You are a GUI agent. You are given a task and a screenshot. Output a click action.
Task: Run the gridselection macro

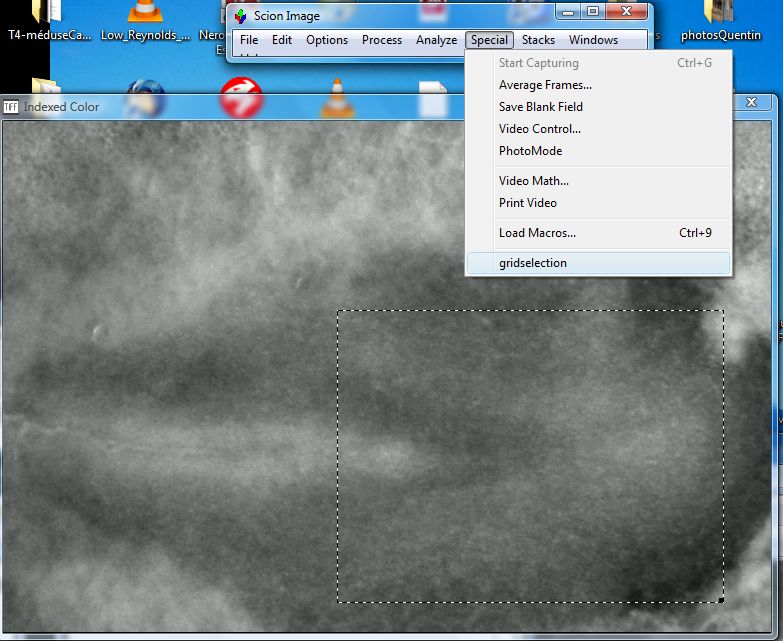533,263
